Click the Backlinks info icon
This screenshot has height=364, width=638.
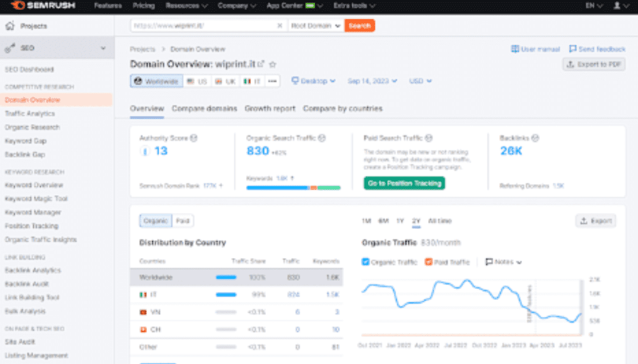click(x=535, y=139)
